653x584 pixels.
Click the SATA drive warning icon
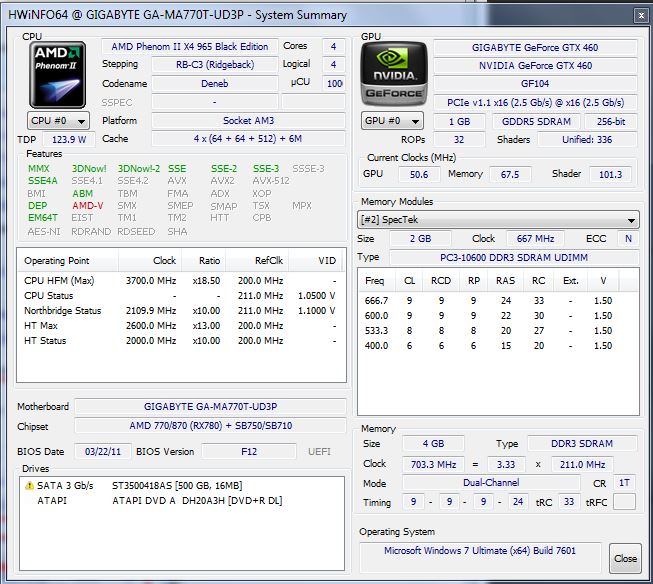pyautogui.click(x=29, y=486)
